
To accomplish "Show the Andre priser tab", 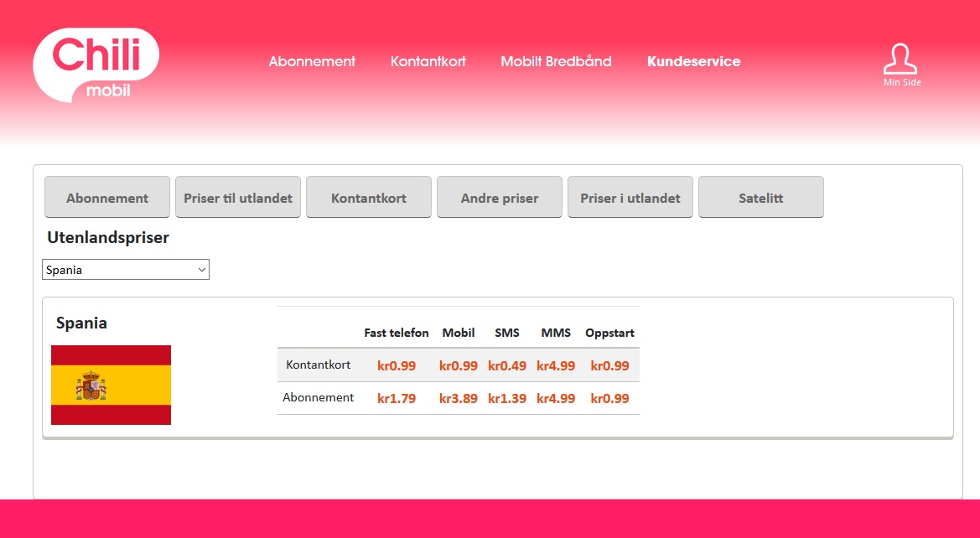I will coord(500,198).
